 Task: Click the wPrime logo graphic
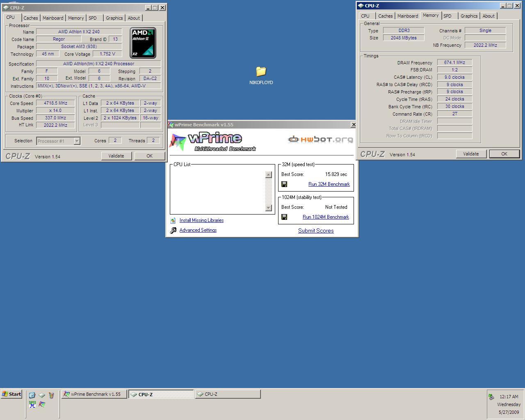(x=212, y=142)
